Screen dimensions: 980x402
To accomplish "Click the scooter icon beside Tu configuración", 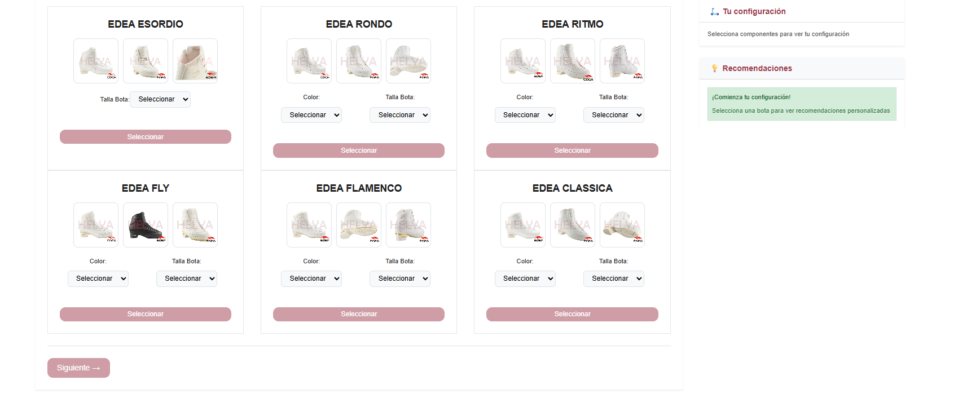I will (x=714, y=11).
